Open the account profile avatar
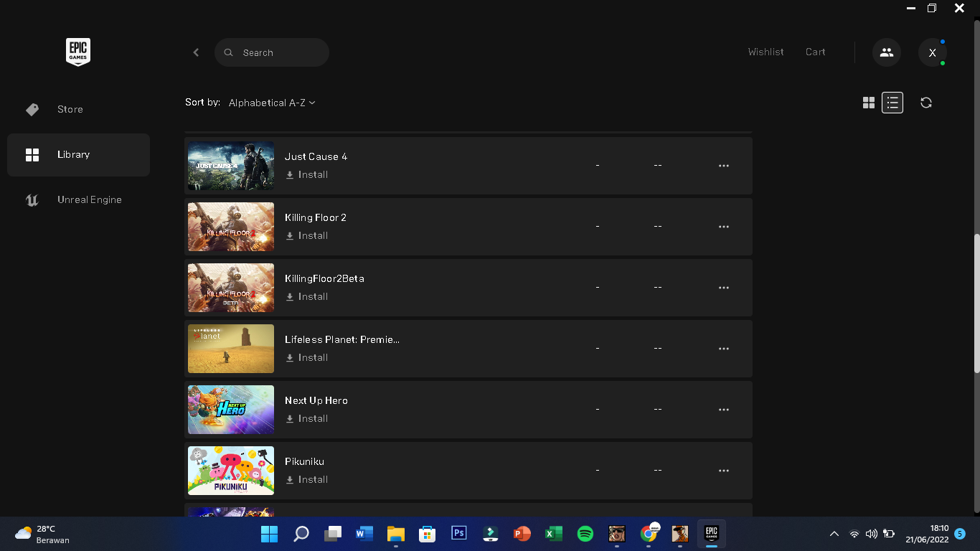Image resolution: width=980 pixels, height=551 pixels. pos(932,52)
